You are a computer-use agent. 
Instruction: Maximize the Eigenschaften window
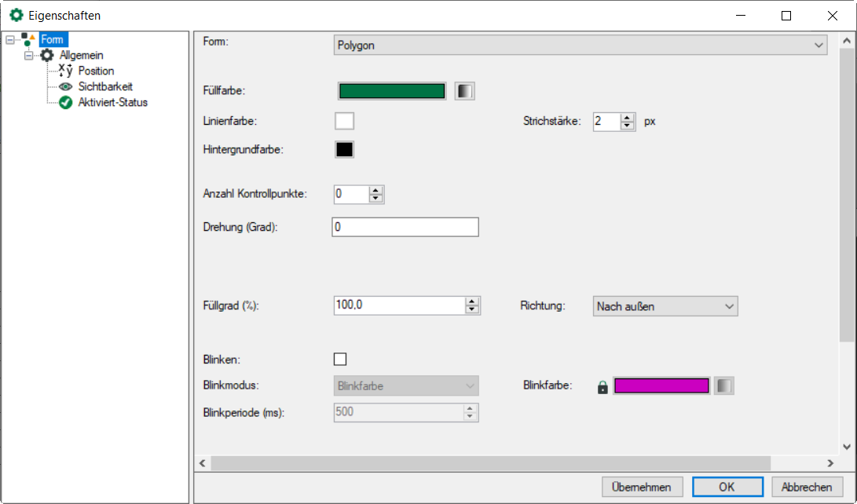[786, 16]
